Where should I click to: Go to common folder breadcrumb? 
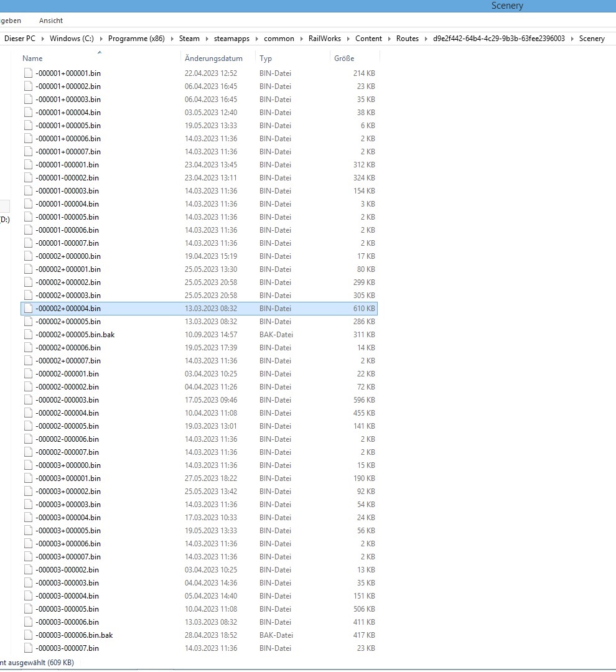[x=279, y=39]
